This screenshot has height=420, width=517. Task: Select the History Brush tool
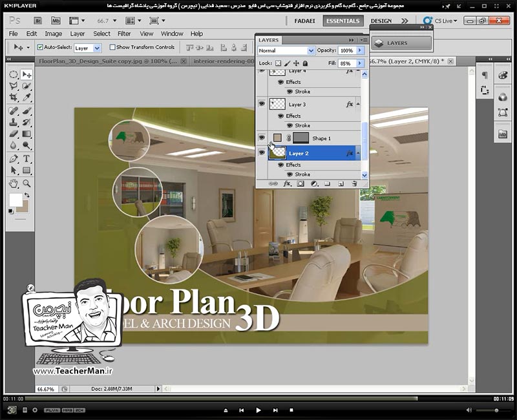(26, 122)
